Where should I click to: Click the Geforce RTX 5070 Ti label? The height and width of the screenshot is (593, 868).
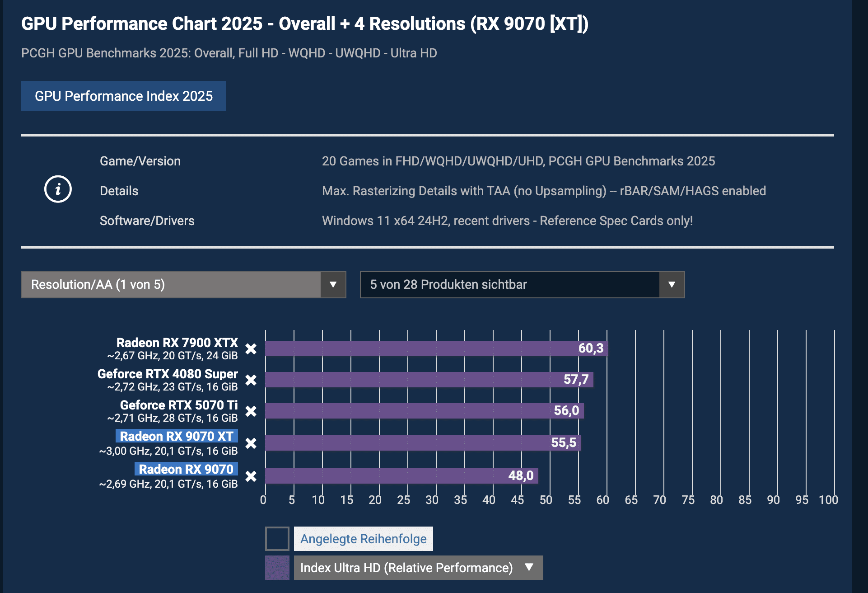tap(179, 405)
